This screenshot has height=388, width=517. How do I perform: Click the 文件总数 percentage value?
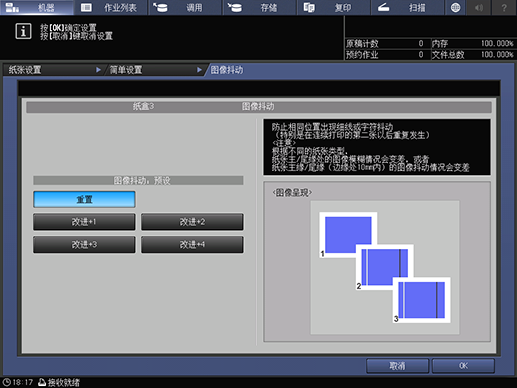[497, 54]
